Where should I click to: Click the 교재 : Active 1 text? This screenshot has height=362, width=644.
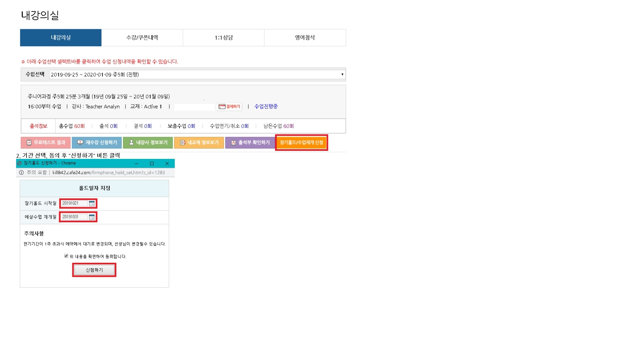pyautogui.click(x=146, y=107)
